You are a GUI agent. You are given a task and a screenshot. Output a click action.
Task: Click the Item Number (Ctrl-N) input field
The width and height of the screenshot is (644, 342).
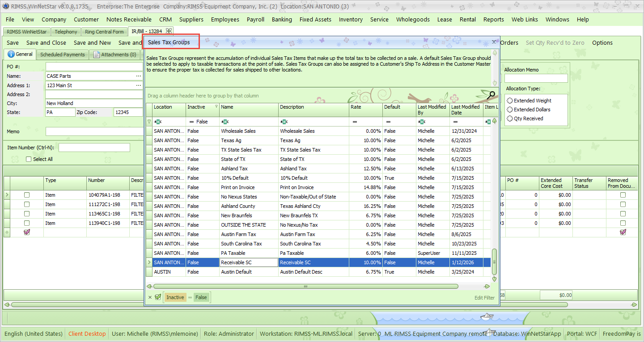(x=94, y=148)
